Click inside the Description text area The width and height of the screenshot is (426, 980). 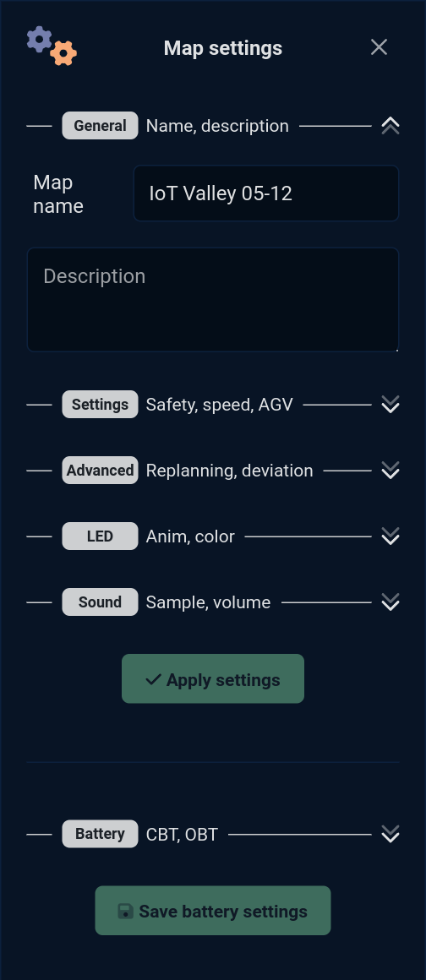coord(213,299)
